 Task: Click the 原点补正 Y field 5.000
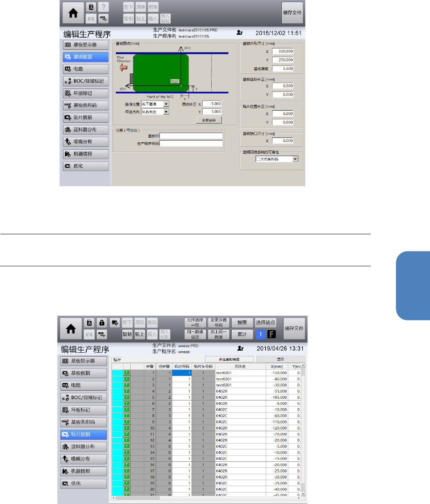[212, 112]
